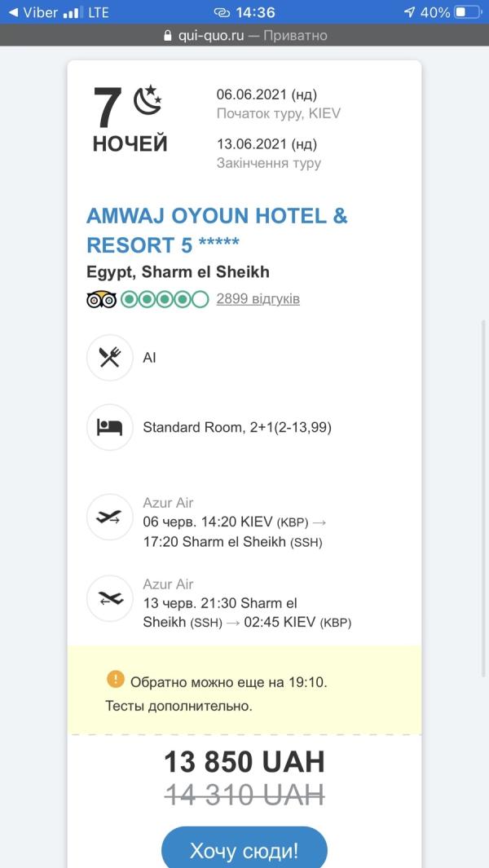Open the 2899 відгуків reviews link

pos(258,299)
